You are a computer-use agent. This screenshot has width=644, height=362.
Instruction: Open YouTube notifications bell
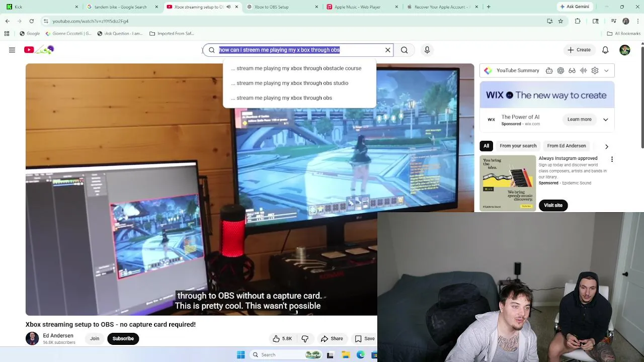605,50
